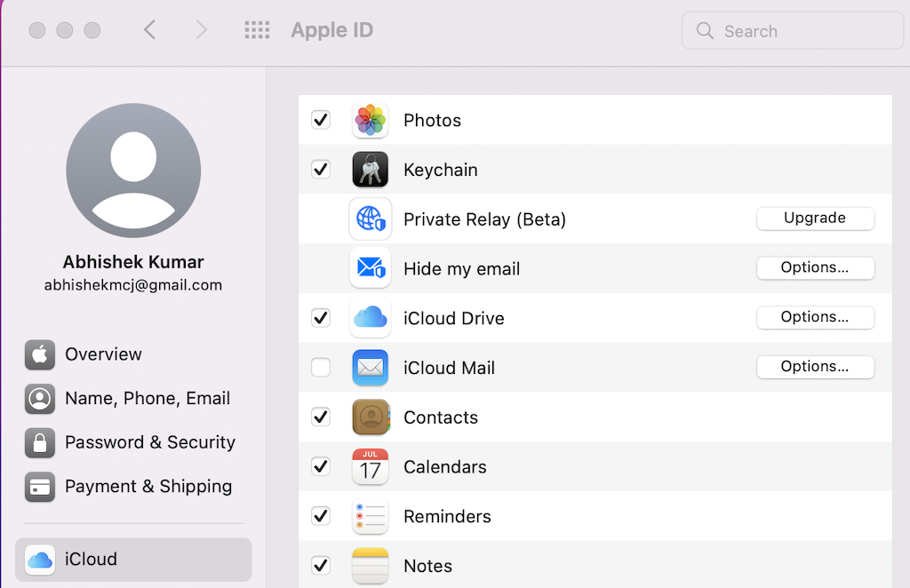Click the magnifying glass search icon
Screen dimensions: 910x588
705,30
